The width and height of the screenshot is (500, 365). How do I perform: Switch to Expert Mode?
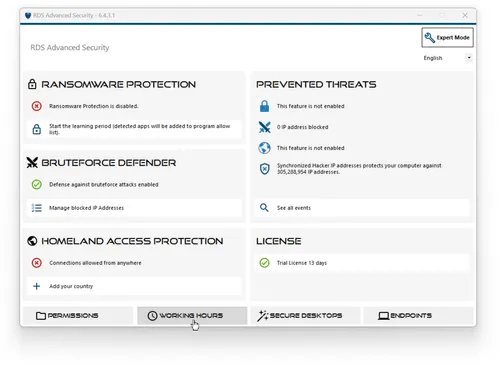(x=447, y=37)
